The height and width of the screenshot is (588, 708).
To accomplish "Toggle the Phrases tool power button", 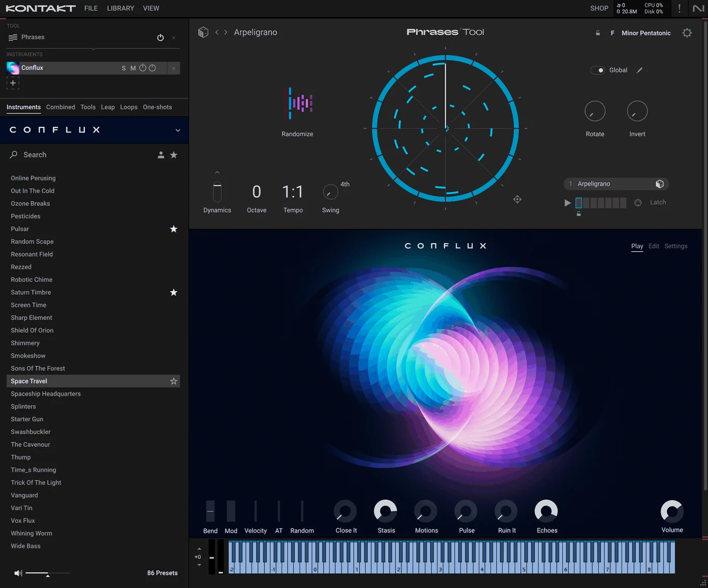I will point(160,37).
